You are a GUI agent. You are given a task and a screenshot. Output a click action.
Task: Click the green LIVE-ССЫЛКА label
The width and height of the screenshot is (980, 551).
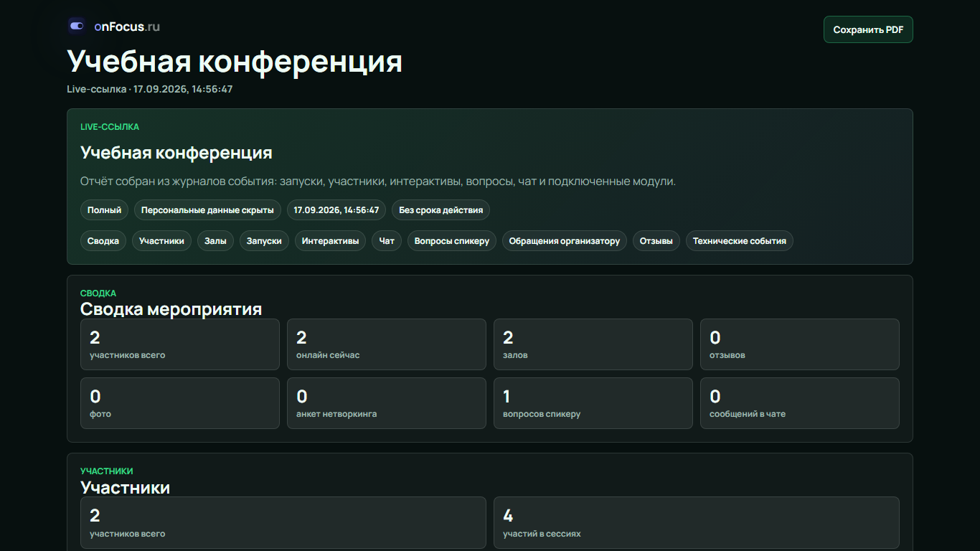[x=110, y=127]
